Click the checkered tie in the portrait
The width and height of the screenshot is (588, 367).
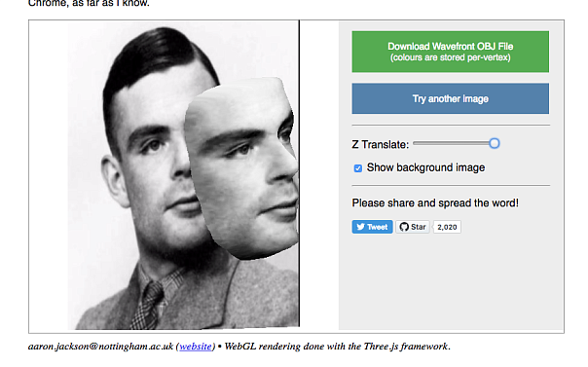148,306
